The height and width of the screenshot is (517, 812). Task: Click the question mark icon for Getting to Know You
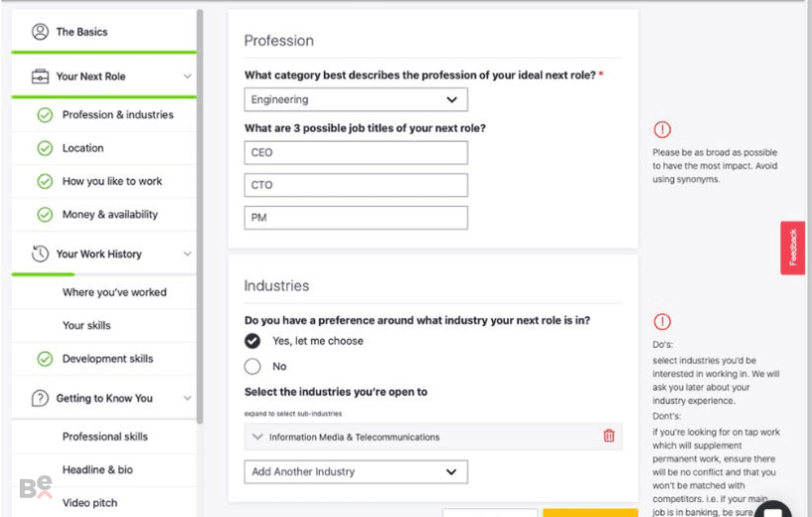coord(41,398)
